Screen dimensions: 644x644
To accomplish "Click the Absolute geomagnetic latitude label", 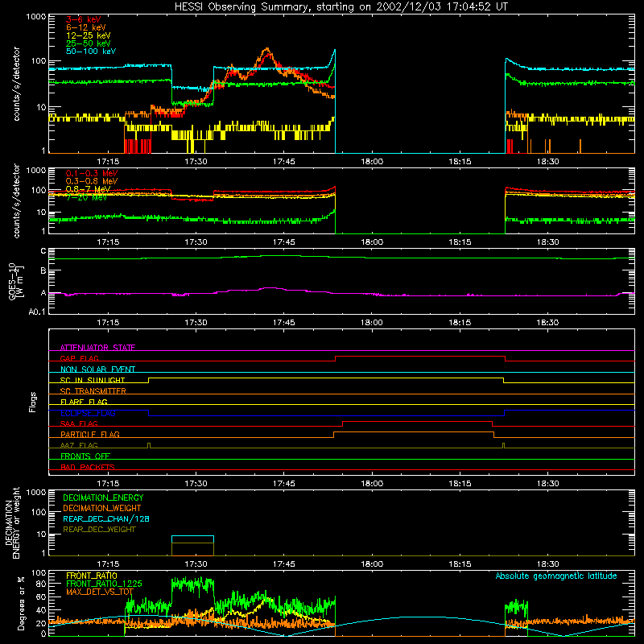I will pyautogui.click(x=556, y=576).
